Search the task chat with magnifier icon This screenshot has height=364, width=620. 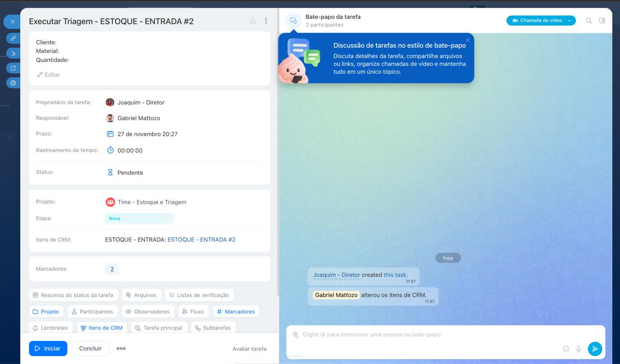pos(589,21)
